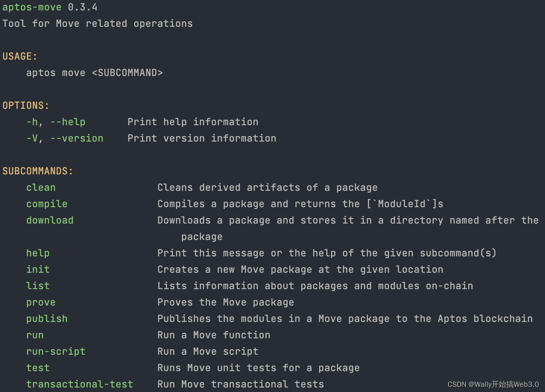Image resolution: width=545 pixels, height=392 pixels.
Task: Click the 'clean' subcommand text
Action: 41,187
